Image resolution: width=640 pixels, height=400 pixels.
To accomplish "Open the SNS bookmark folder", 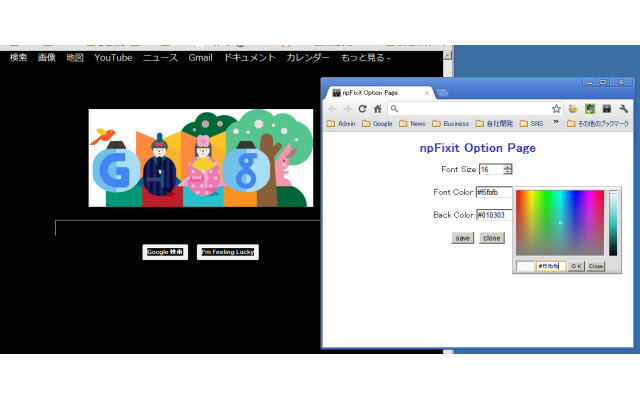I will click(x=531, y=123).
